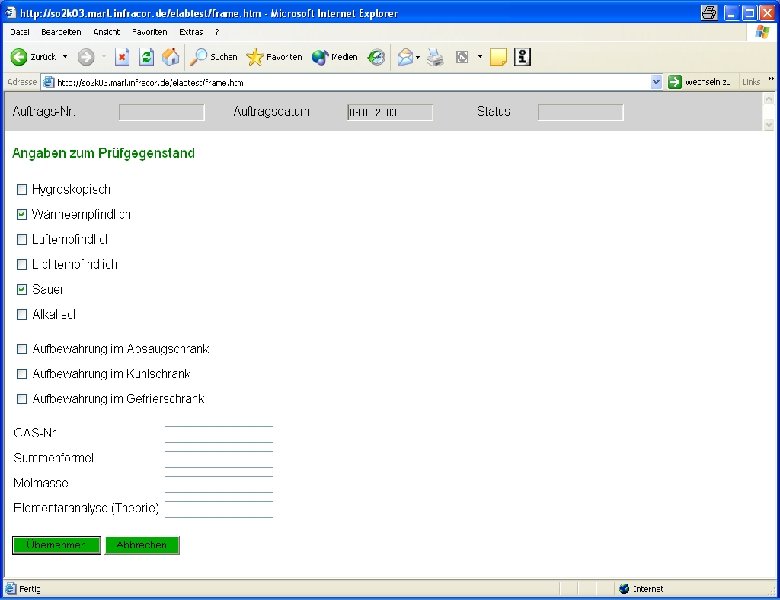Click the info figure toolbar icon
The height and width of the screenshot is (600, 780).
[x=522, y=57]
